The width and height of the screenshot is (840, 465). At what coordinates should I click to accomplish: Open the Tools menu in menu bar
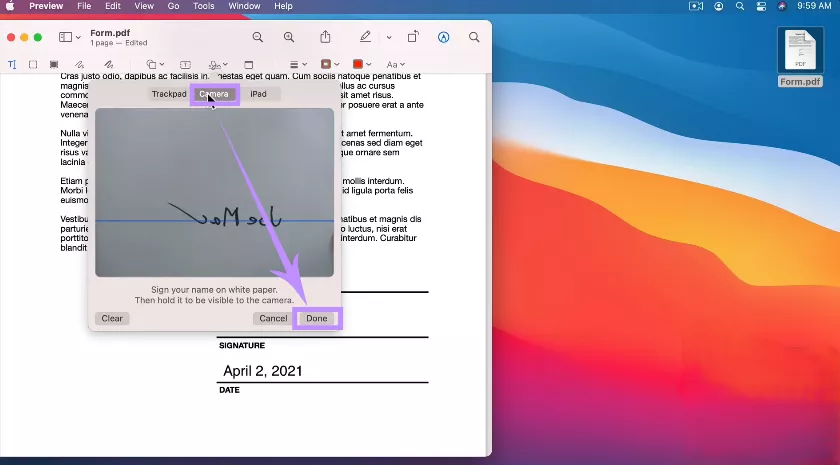203,6
